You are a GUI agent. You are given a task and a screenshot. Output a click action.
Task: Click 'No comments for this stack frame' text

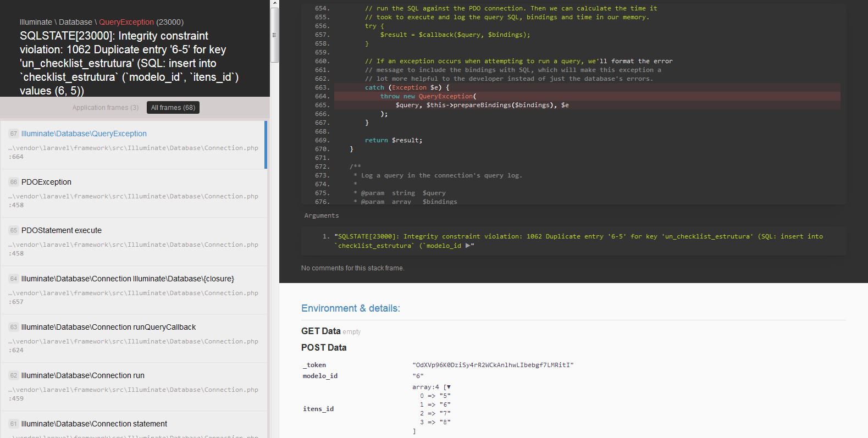coord(352,268)
